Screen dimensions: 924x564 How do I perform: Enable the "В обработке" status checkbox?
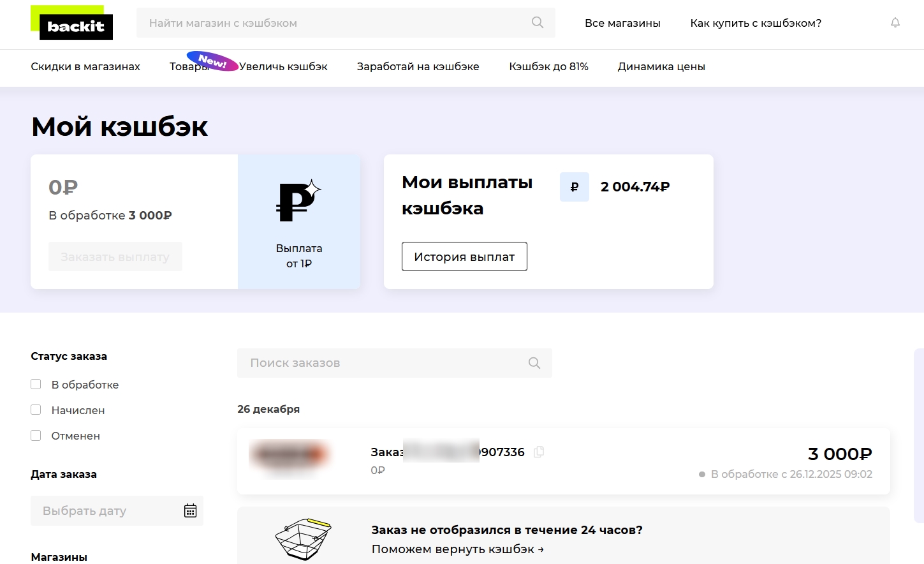coord(36,384)
